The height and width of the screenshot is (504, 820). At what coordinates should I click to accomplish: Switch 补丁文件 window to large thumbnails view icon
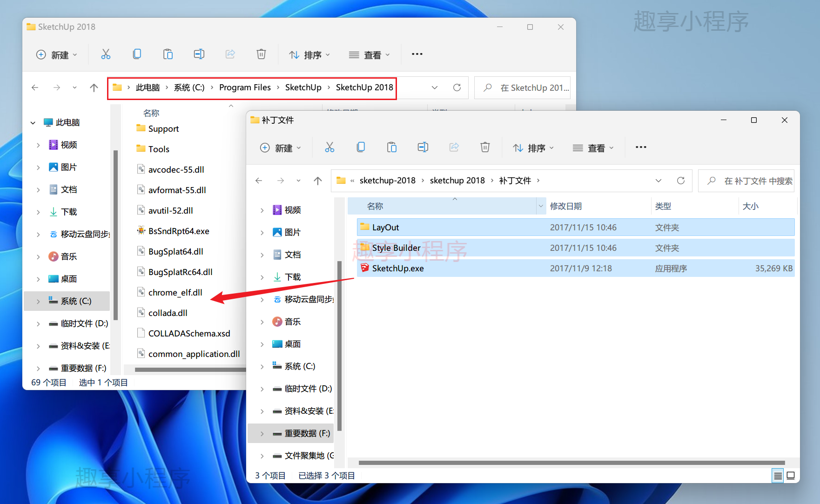tap(791, 476)
